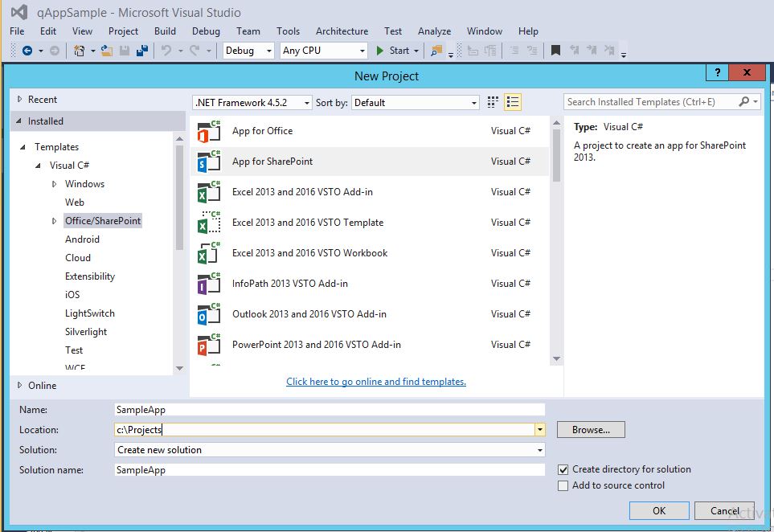Open the Debug configuration dropdown

[248, 51]
